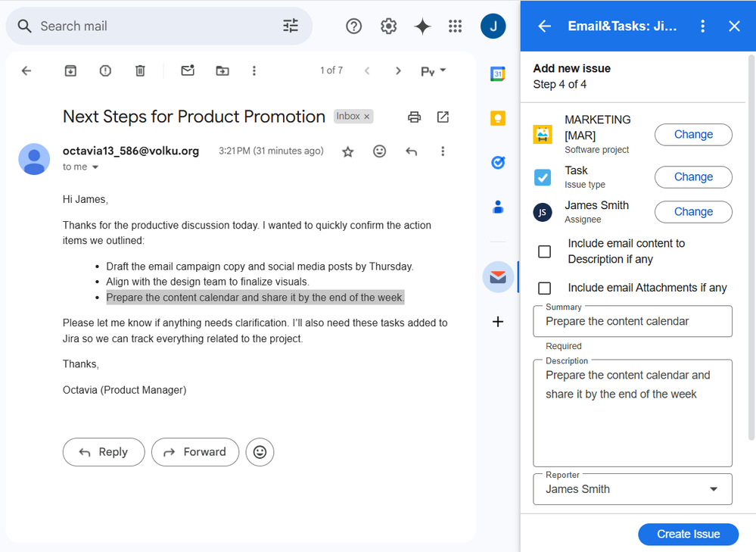Screen dimensions: 756x552
Task: Click Create Issue button
Action: (688, 534)
